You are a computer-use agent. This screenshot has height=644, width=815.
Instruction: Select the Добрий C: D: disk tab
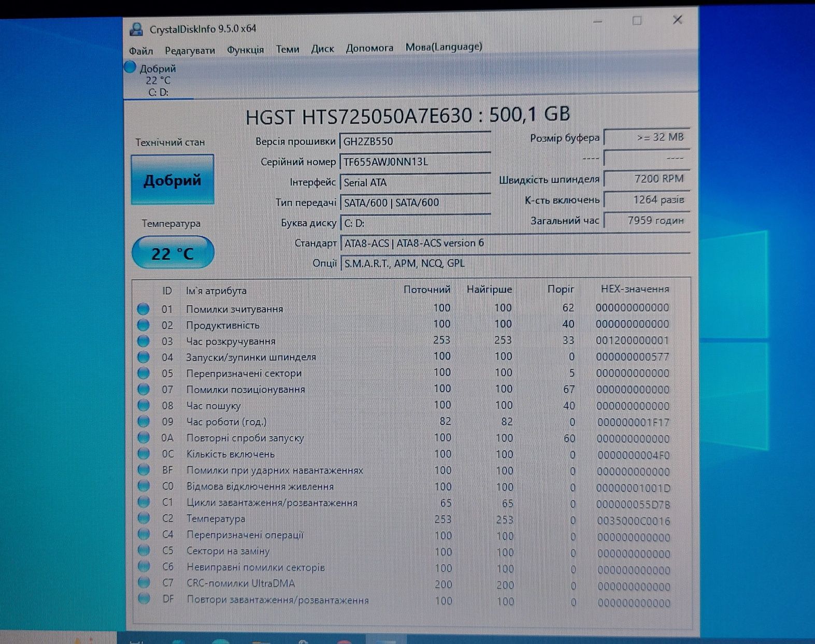[158, 80]
